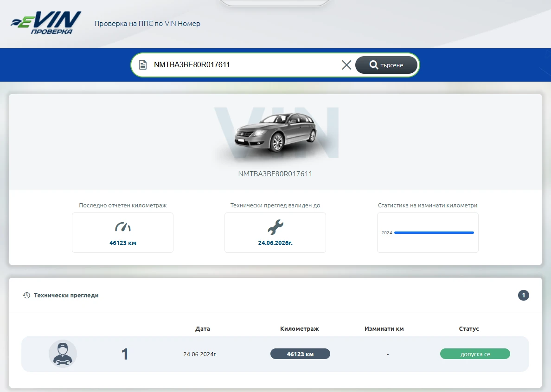The image size is (551, 392).
Task: Click the Технически преглед валиден до card
Action: pos(275,232)
